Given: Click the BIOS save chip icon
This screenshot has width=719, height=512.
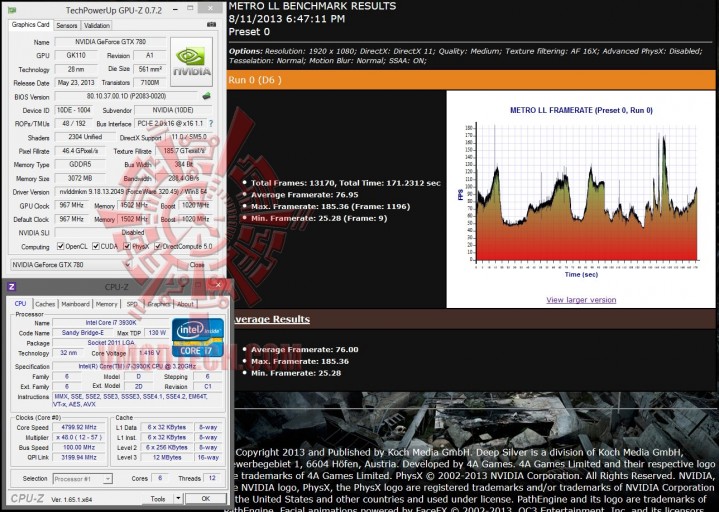Looking at the screenshot, I should [x=206, y=96].
